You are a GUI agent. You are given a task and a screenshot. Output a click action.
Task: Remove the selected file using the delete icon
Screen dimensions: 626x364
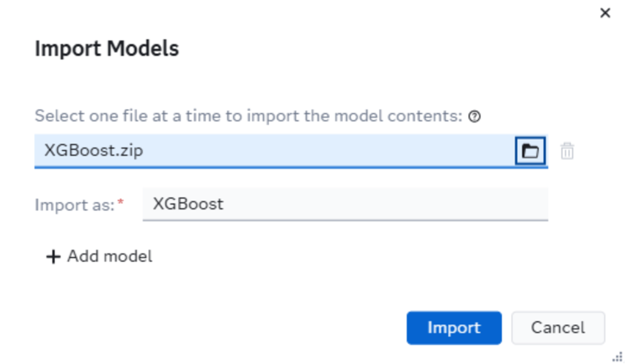tap(567, 151)
